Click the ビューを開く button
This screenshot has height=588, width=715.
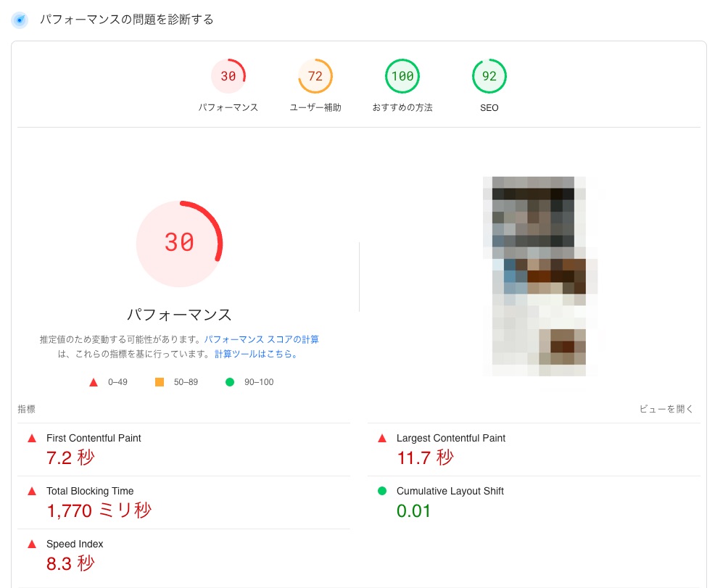tap(666, 409)
